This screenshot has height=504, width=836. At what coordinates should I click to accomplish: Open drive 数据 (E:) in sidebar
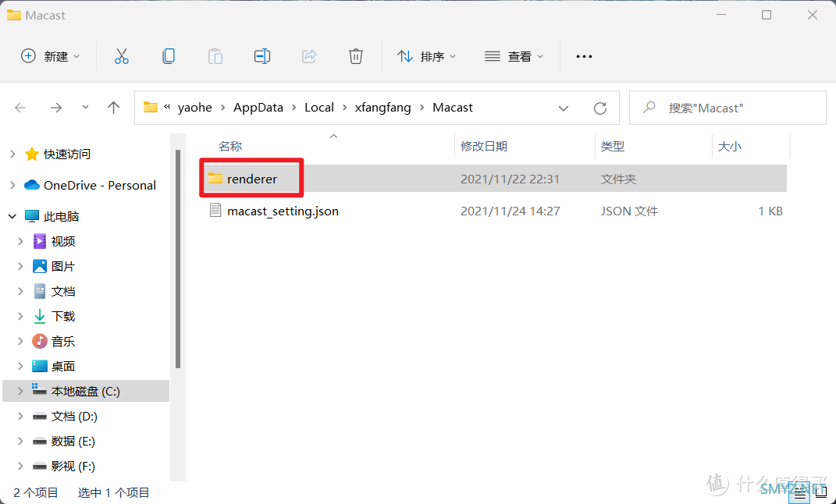coord(73,442)
